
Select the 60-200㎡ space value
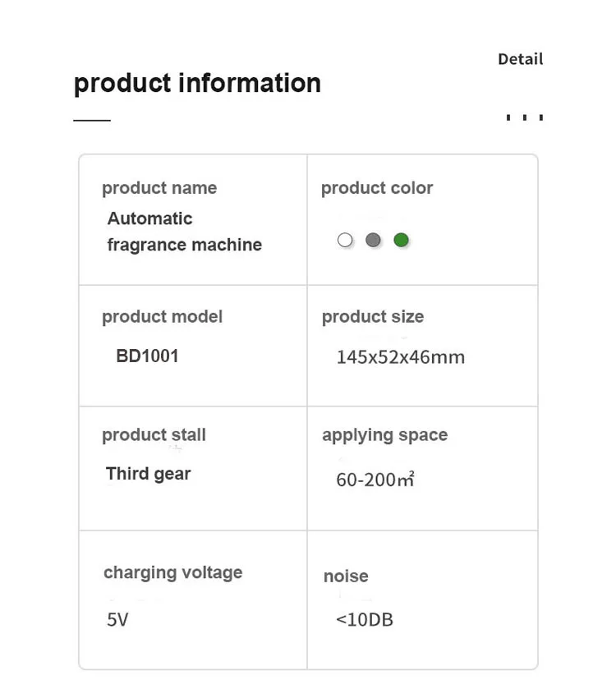pos(375,480)
